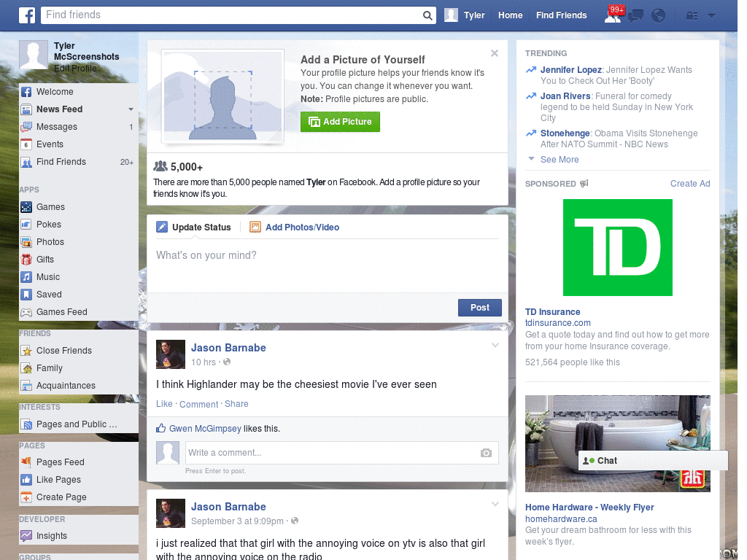Open the Games Feed controller icon
The width and height of the screenshot is (747, 560).
click(26, 312)
